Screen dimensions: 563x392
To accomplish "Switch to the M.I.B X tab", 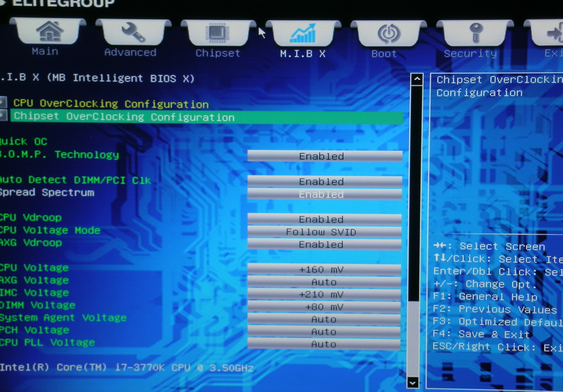I will [x=303, y=40].
